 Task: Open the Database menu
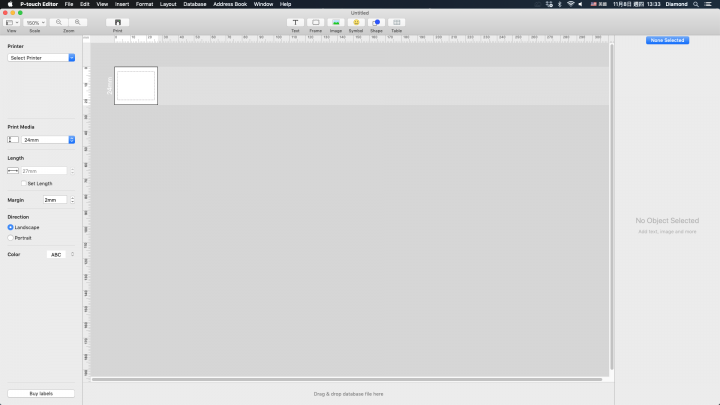[x=195, y=4]
